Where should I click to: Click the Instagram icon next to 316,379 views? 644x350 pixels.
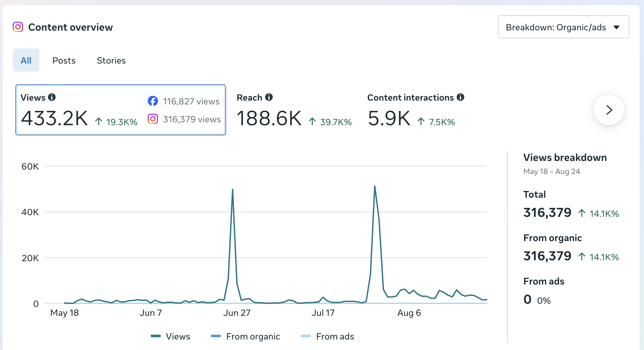153,119
